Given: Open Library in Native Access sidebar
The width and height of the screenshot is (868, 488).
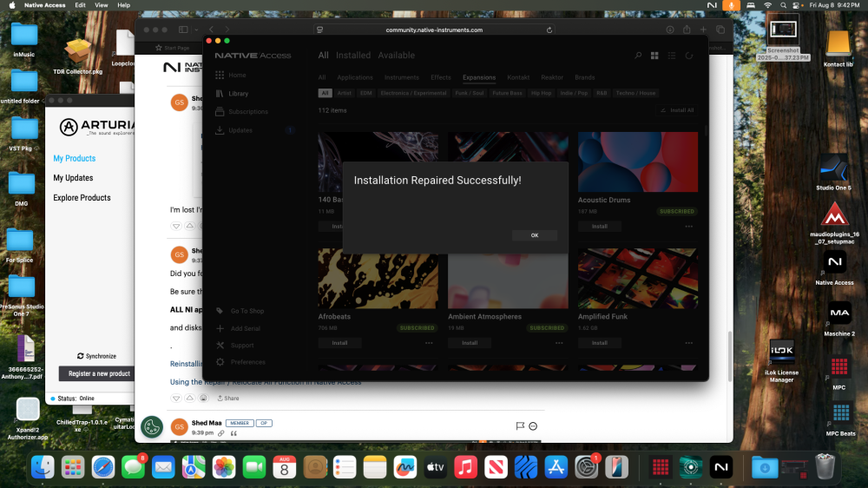Looking at the screenshot, I should pos(232,94).
